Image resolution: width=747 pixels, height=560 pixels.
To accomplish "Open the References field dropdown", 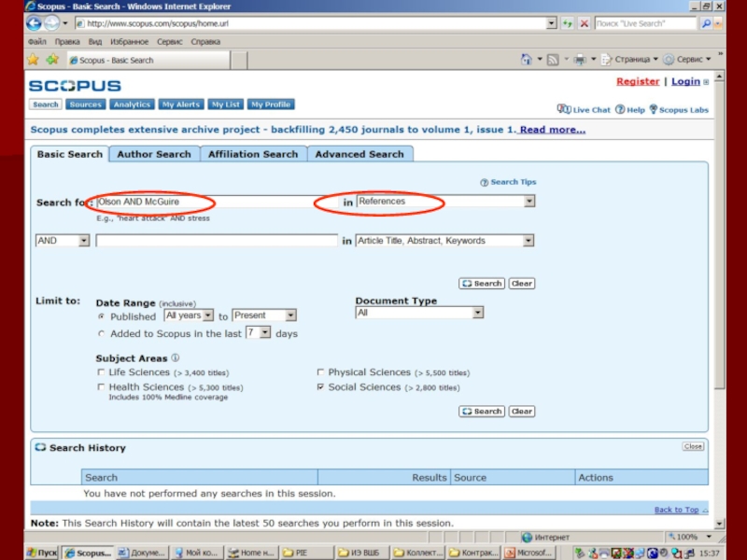I will click(x=529, y=202).
